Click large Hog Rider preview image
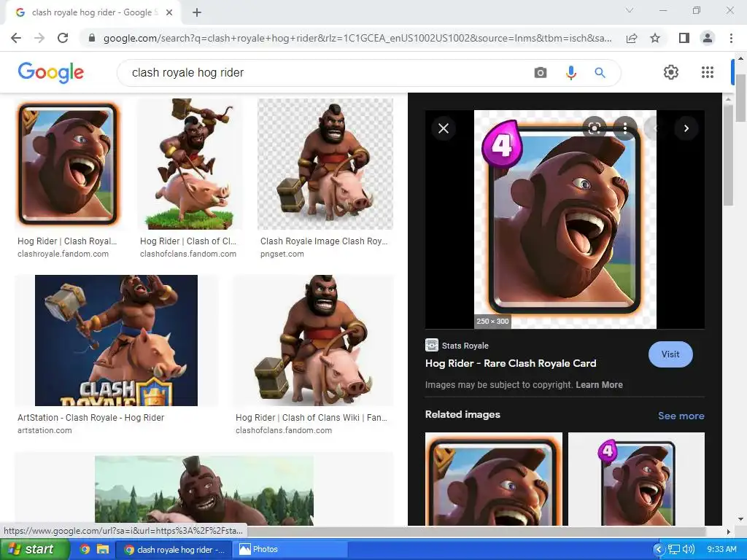The image size is (747, 560). coord(565,219)
